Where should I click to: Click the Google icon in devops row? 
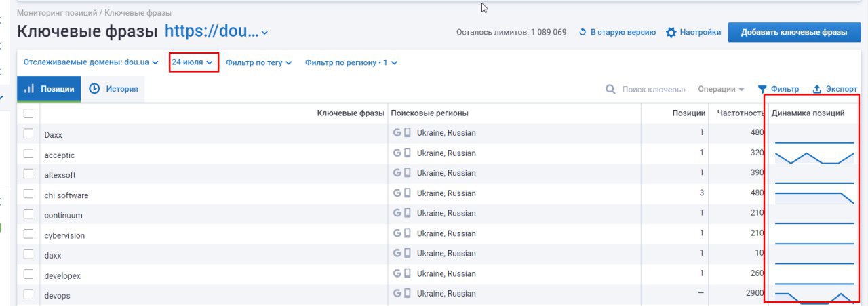[x=397, y=294]
